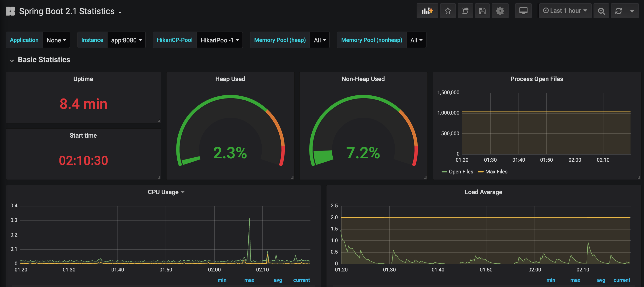
Task: Open the Instance dropdown showing app:8080
Action: [x=126, y=40]
